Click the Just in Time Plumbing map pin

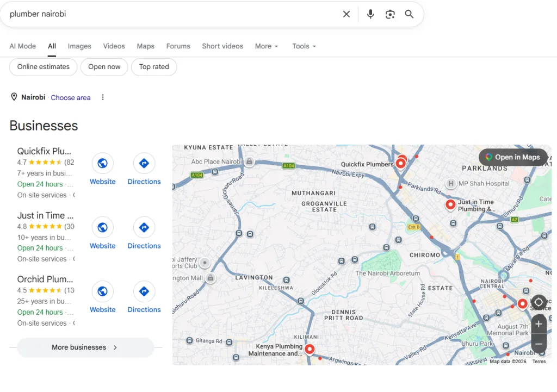coord(450,205)
